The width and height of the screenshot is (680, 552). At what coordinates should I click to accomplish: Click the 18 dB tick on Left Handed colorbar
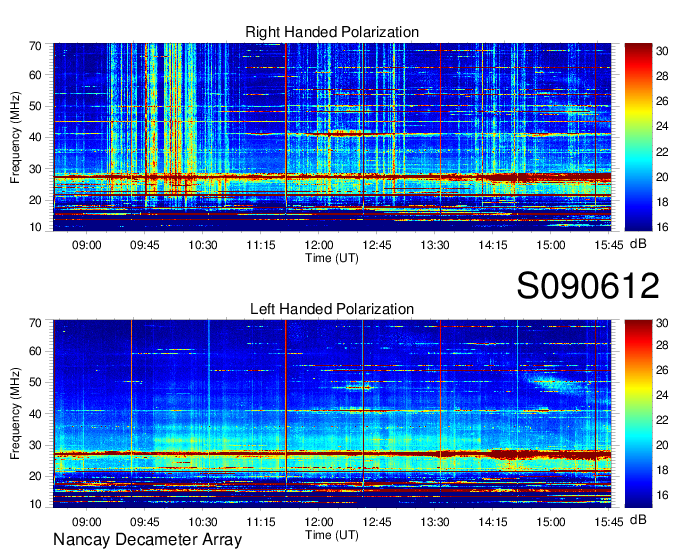click(662, 470)
